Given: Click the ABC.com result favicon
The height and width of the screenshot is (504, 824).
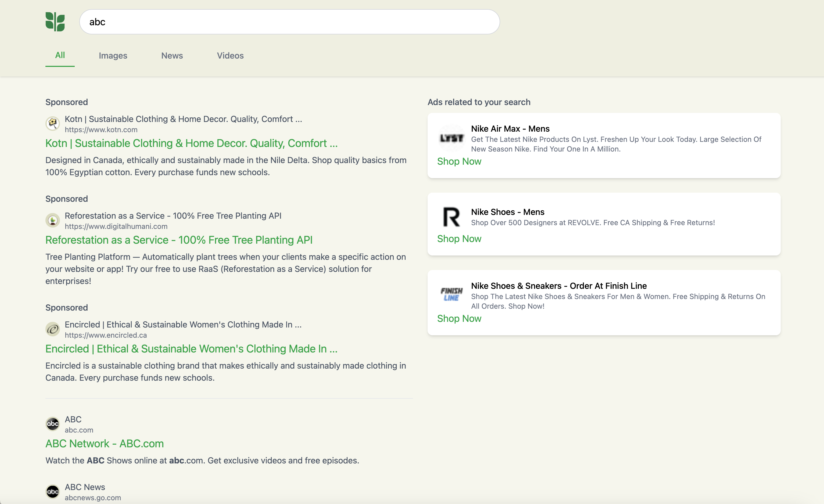Looking at the screenshot, I should (52, 424).
